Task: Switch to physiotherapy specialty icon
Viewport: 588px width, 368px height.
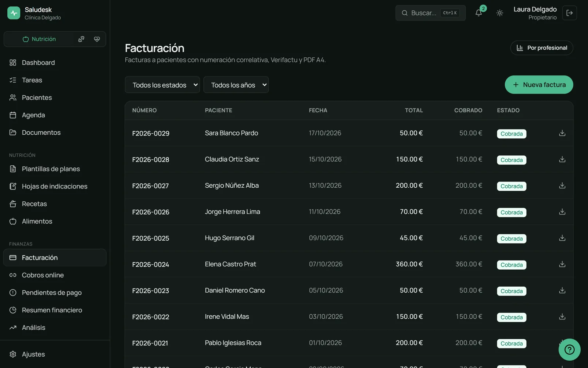Action: tap(81, 39)
